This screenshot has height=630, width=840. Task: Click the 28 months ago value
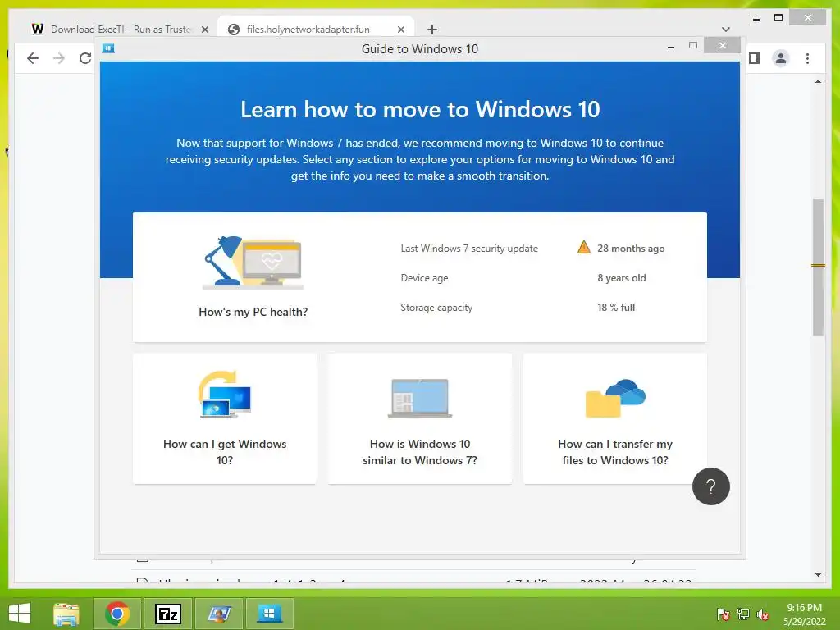click(x=631, y=249)
